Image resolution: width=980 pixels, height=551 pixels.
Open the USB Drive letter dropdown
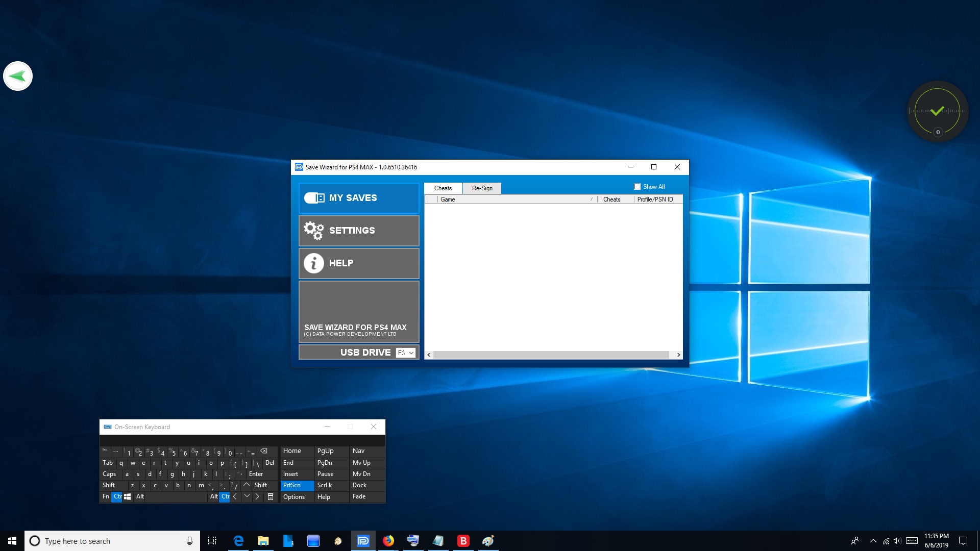406,353
